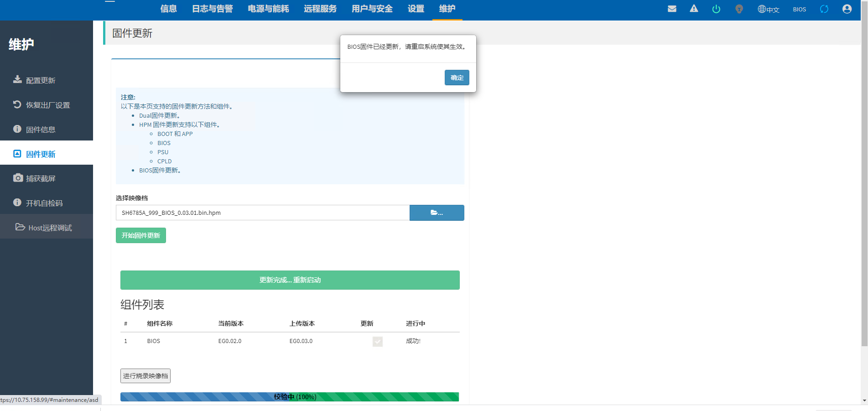Click the BIOS label in top bar
Screen dimensions: 868x411
pos(799,9)
